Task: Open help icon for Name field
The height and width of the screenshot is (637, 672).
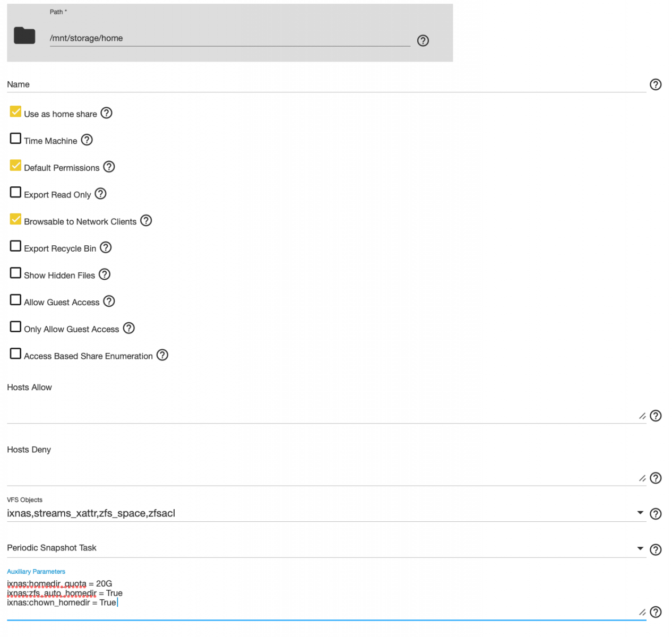Action: coord(656,84)
